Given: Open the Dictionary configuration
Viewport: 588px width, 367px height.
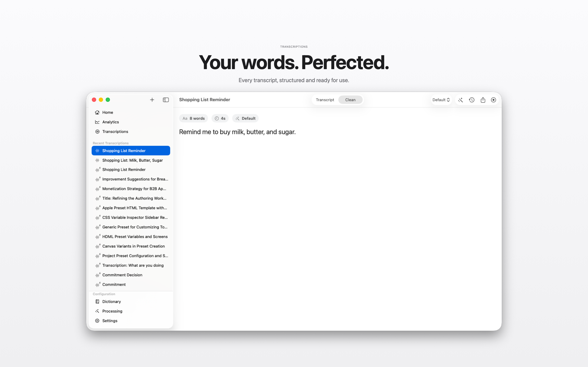Looking at the screenshot, I should click(x=111, y=302).
